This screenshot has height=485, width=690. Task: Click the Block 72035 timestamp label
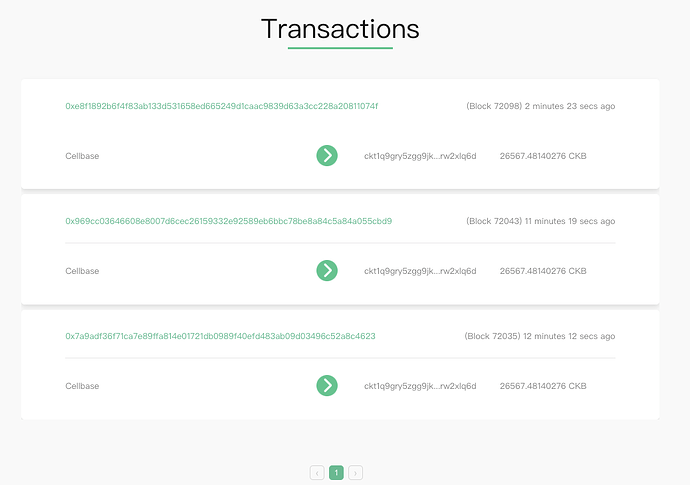click(x=540, y=336)
